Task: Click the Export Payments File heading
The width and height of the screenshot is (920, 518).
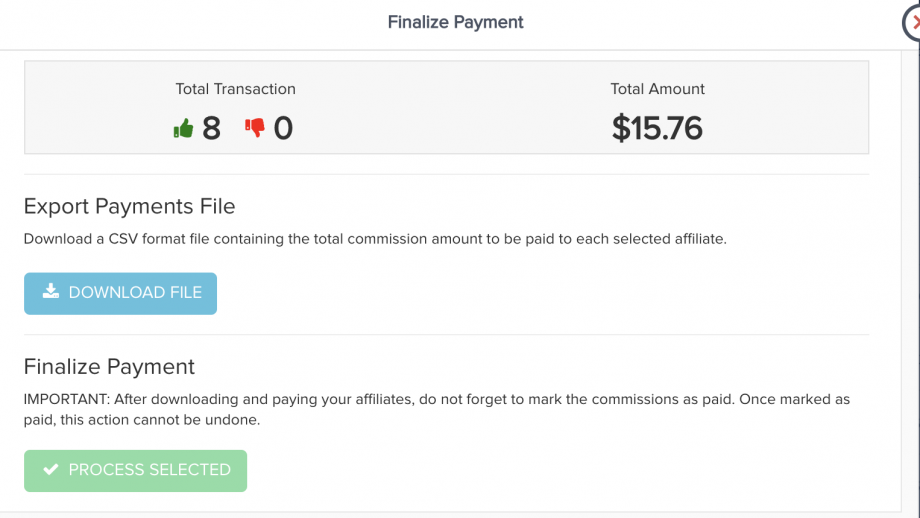Action: 129,207
